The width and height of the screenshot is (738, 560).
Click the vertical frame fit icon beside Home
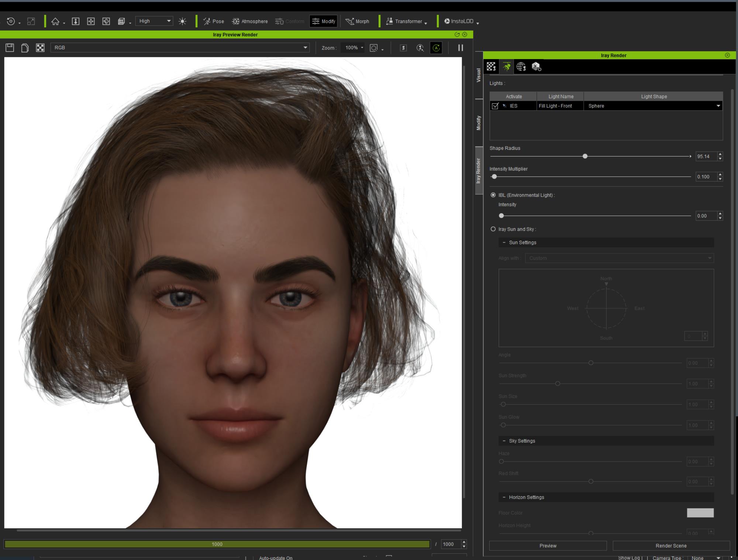point(75,21)
